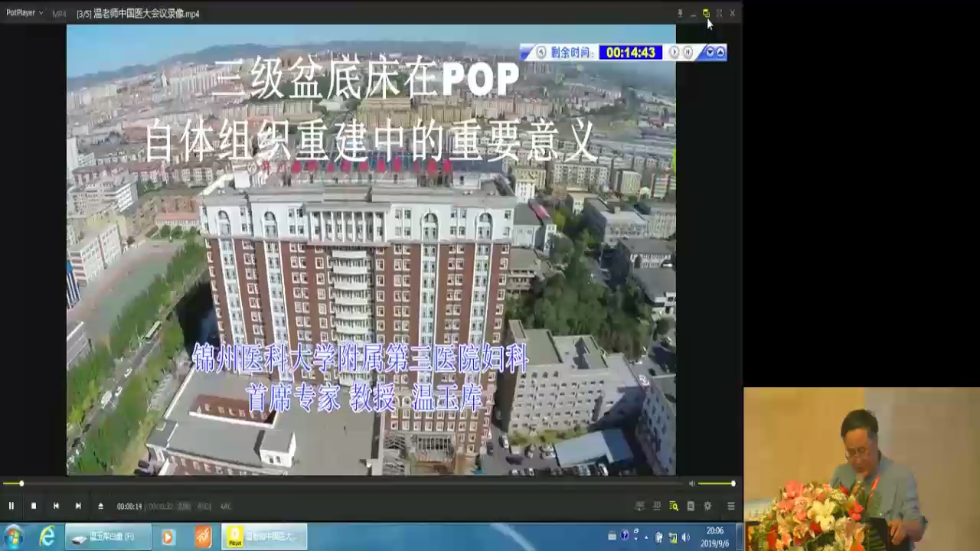Image resolution: width=980 pixels, height=551 pixels.
Task: Open the Windows Start menu
Action: tap(14, 536)
